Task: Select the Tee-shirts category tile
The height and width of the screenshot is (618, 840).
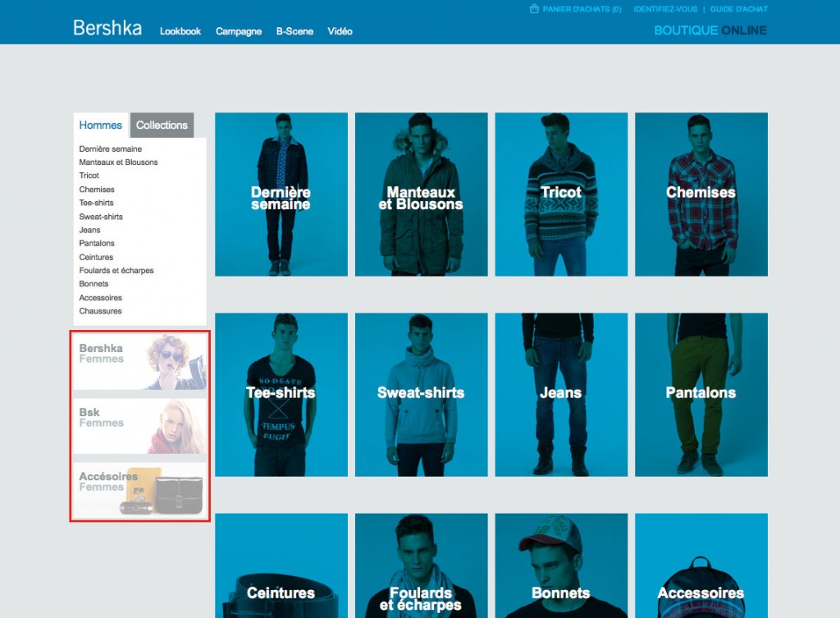Action: (281, 395)
